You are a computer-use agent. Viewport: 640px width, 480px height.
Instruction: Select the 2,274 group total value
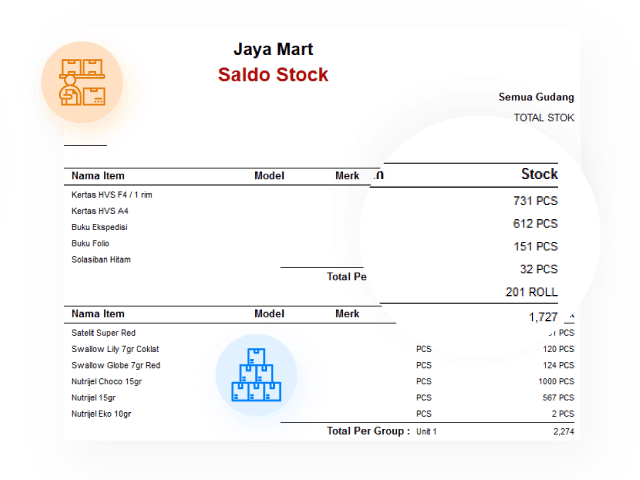point(563,431)
